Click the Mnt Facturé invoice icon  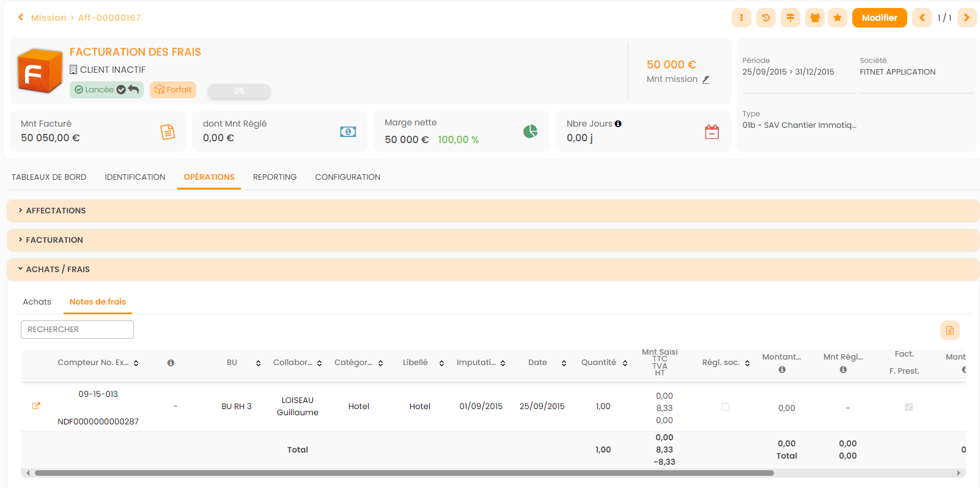pyautogui.click(x=168, y=132)
